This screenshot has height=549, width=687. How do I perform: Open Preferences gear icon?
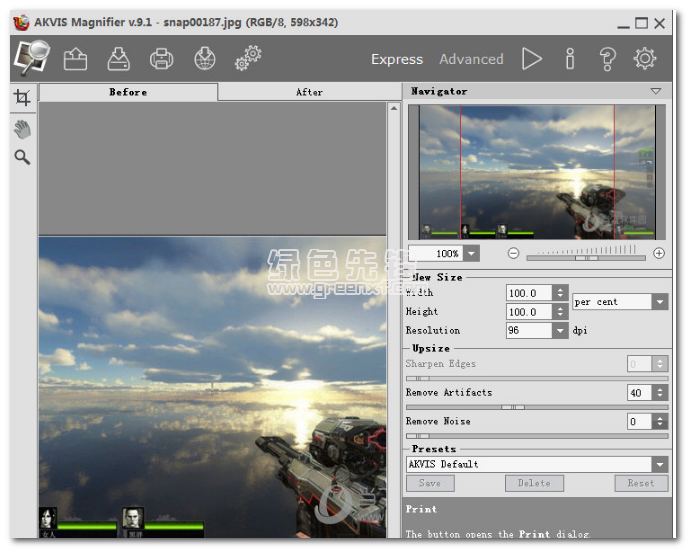(x=645, y=59)
